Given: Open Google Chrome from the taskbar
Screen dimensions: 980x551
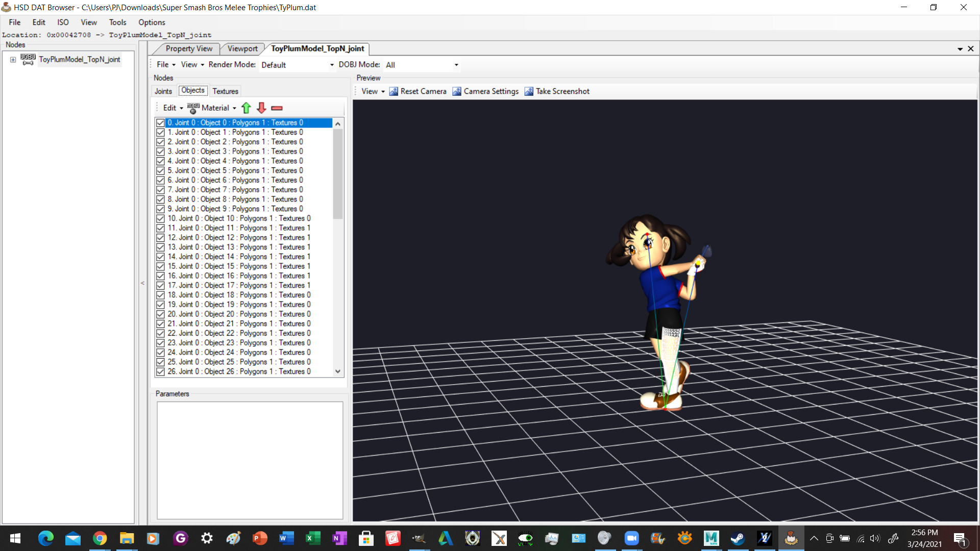Looking at the screenshot, I should click(x=100, y=538).
